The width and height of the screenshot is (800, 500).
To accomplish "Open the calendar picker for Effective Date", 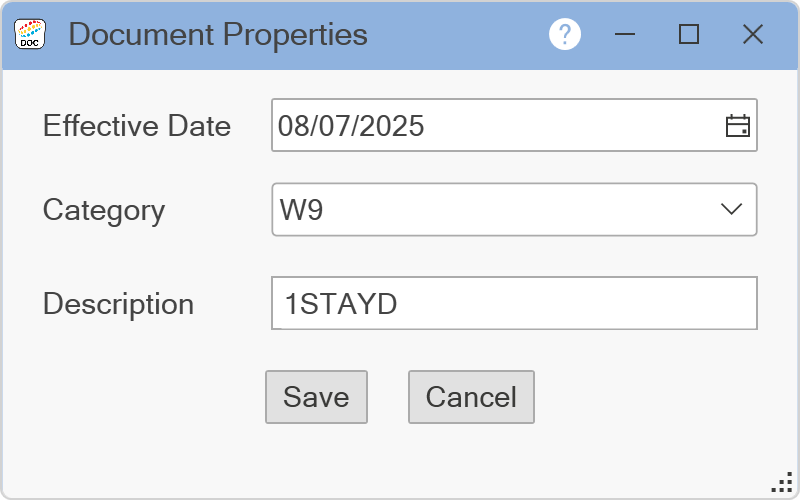I will click(x=737, y=126).
